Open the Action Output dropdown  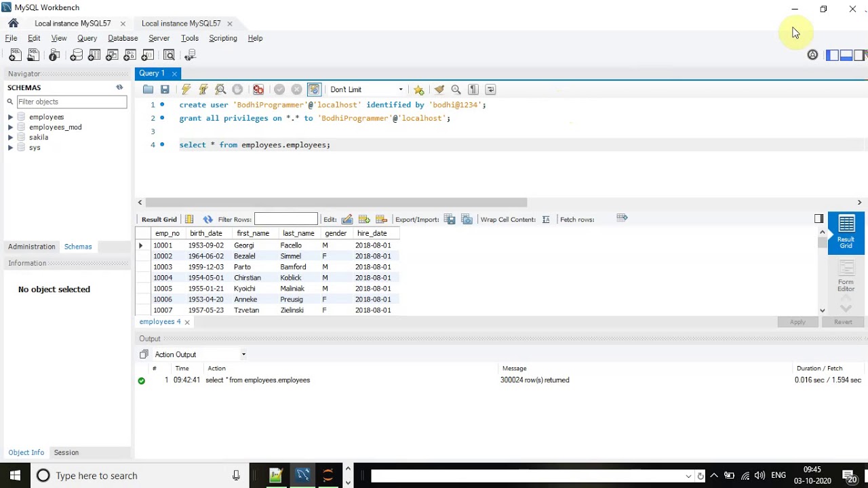tap(200, 354)
